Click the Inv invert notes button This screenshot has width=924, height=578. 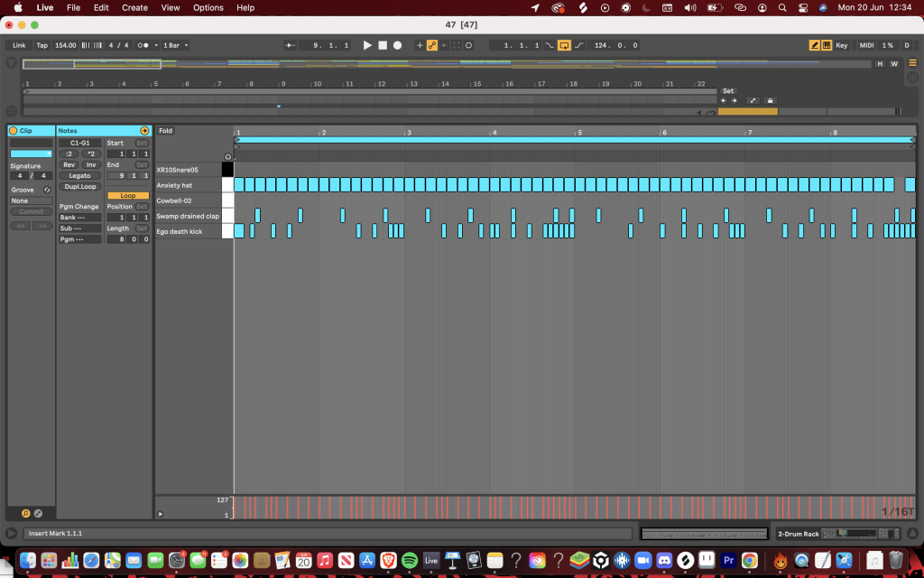coord(91,165)
